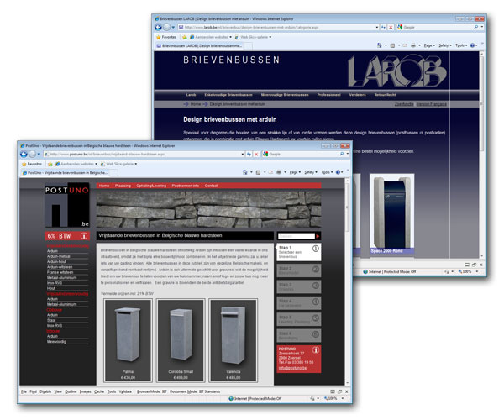Open Safety dropdown in PostUno window
504x420 pixels.
pos(311,172)
